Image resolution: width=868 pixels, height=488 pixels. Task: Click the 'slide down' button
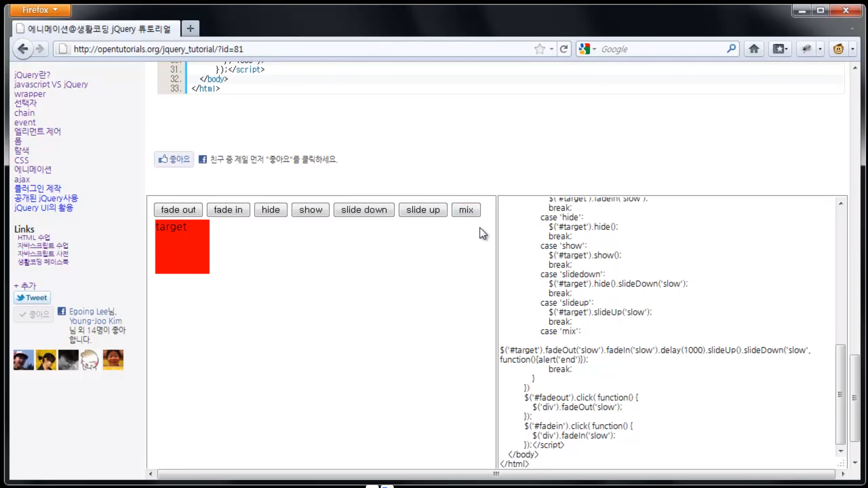[364, 210]
